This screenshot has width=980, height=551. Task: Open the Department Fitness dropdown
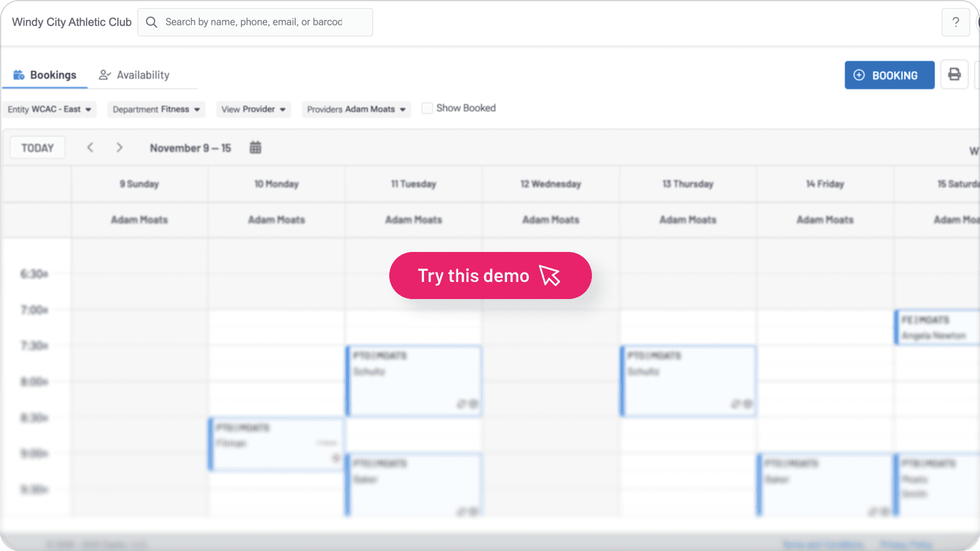155,109
